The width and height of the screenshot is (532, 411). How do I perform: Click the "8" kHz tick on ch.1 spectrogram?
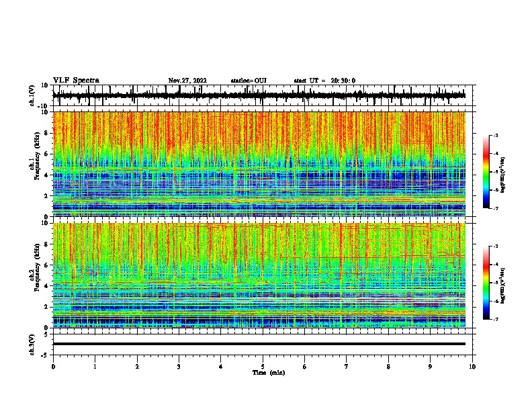point(47,133)
